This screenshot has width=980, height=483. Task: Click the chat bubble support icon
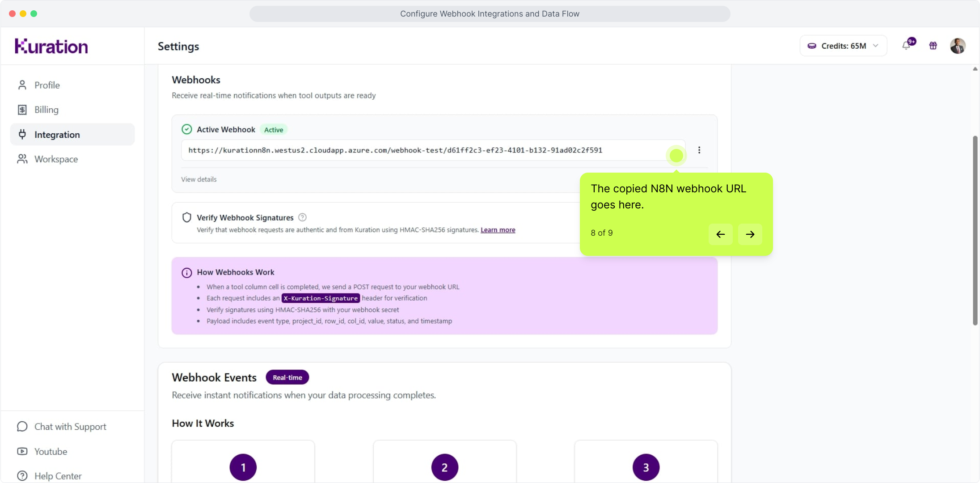point(22,427)
